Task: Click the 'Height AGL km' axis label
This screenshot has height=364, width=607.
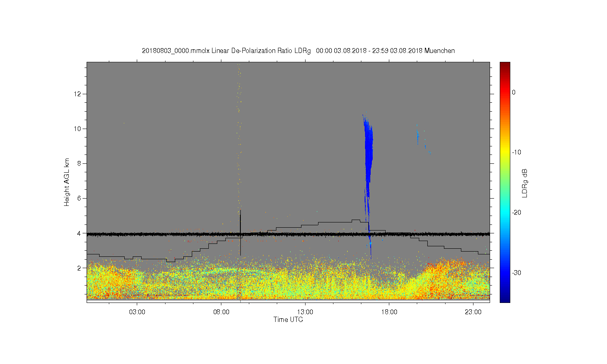Action: 67,182
